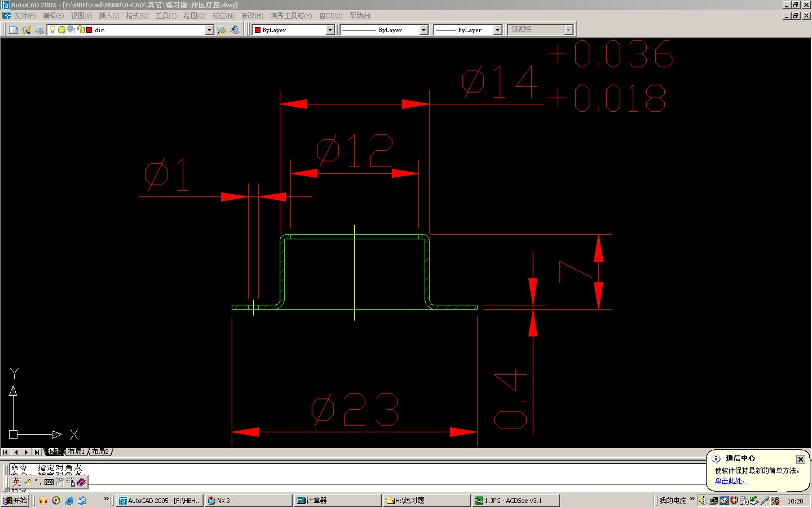The image size is (812, 508).
Task: Toggle the dim layer lightbulb on/off
Action: [x=53, y=29]
